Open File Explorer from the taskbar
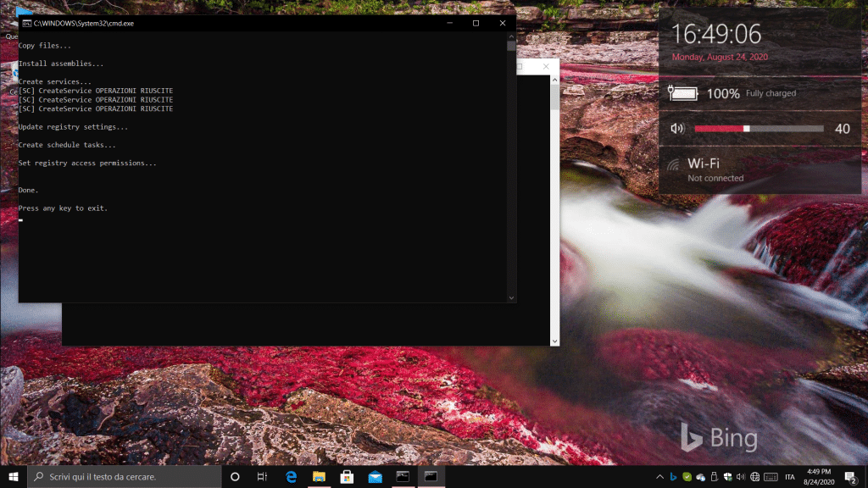Viewport: 868px width, 488px height. coord(320,477)
